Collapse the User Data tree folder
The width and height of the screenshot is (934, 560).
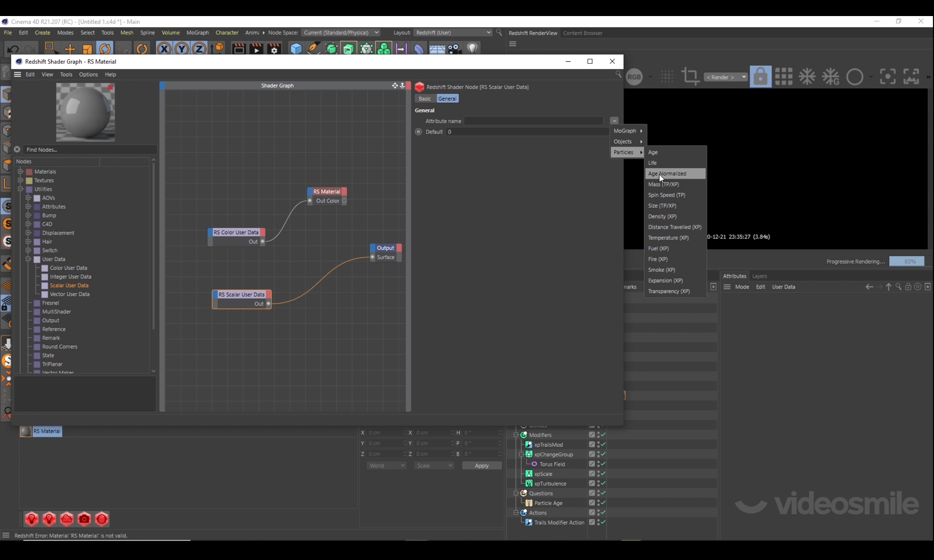28,259
